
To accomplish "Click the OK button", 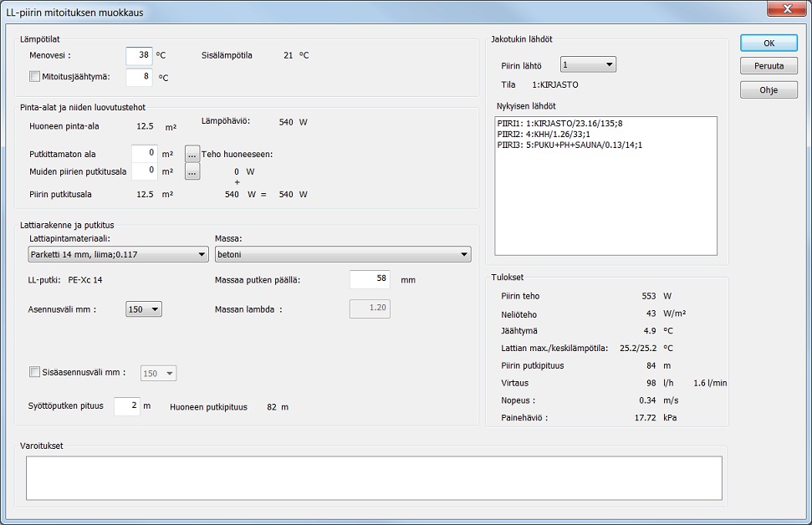I will coord(769,43).
